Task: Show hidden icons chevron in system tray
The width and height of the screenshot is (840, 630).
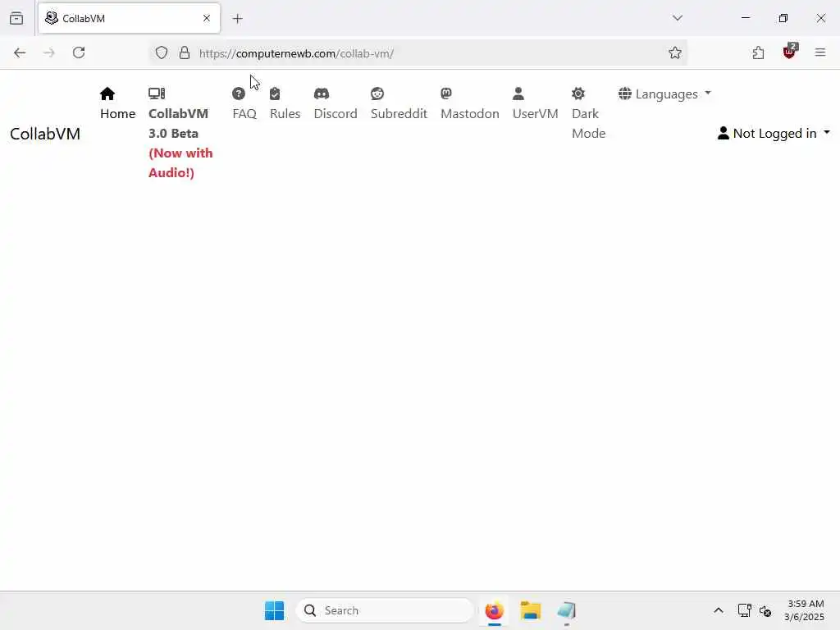Action: [719, 610]
